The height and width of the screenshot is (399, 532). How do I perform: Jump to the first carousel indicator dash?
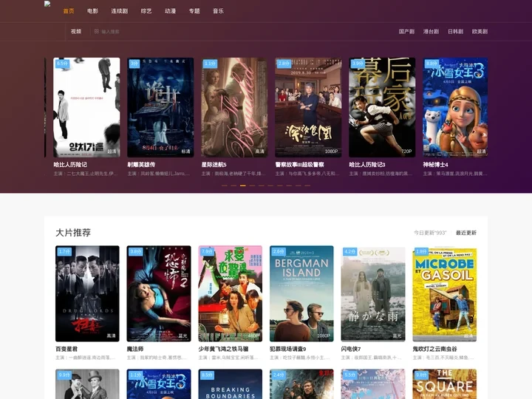click(x=225, y=185)
